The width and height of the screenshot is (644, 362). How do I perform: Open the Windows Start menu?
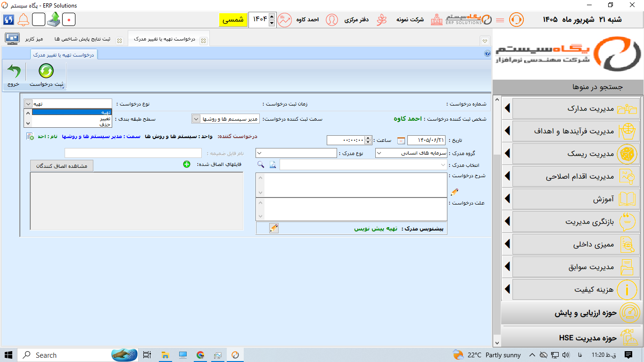[8, 355]
